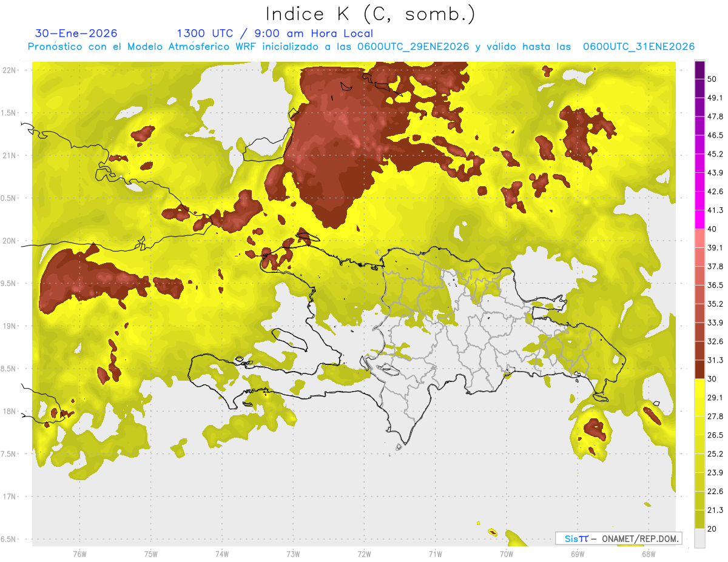Click the colorbar value "47.8"
Viewport: 728px width, 562px height.
pyautogui.click(x=715, y=116)
